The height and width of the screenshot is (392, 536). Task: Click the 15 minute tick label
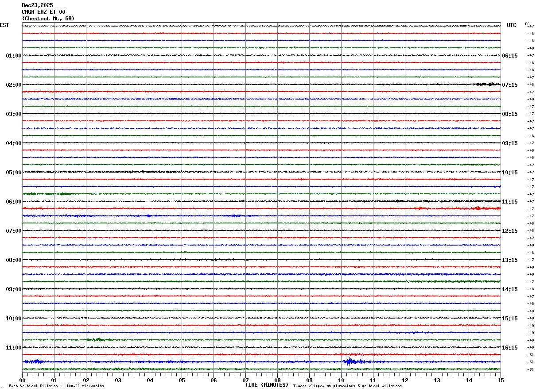pos(501,380)
